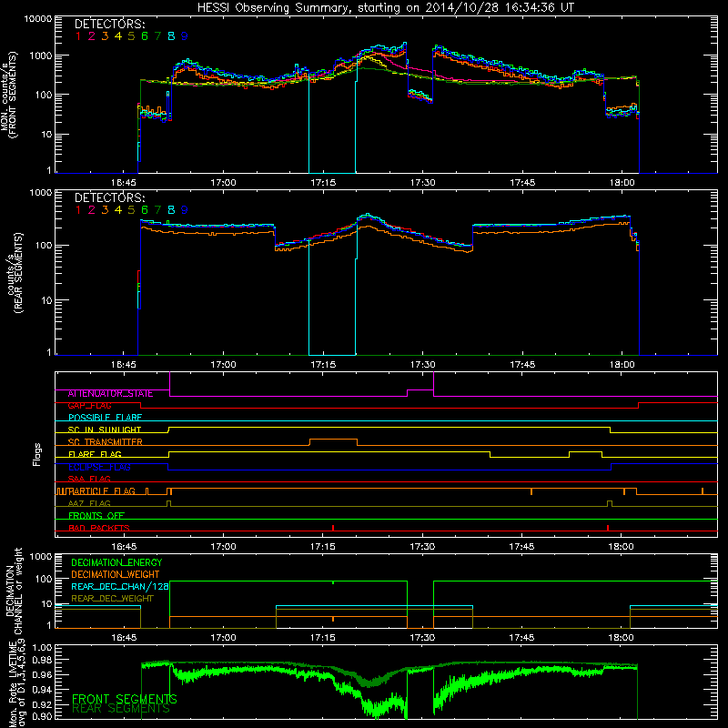Viewport: 728px width, 728px height.
Task: Click the DECIMATION CHANNEL or weight axis title
Action: tap(14, 591)
